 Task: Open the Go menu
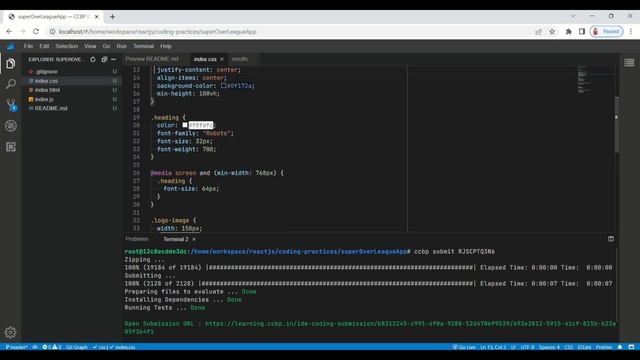tap(107, 46)
